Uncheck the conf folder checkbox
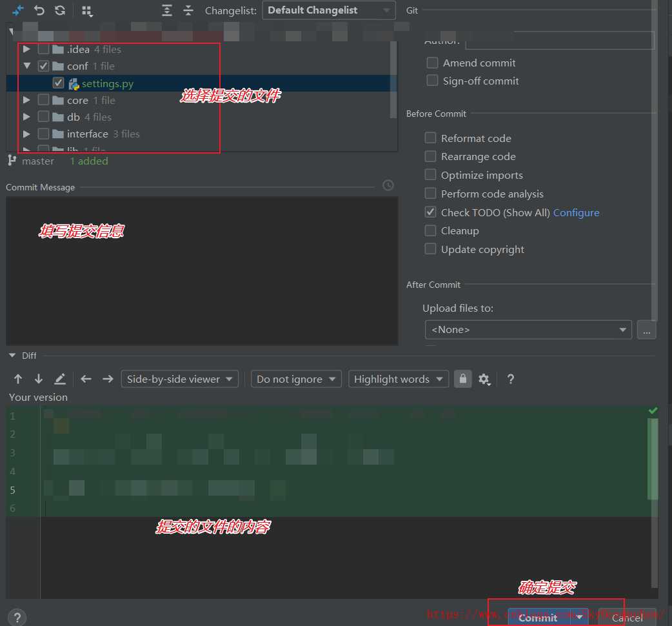The width and height of the screenshot is (672, 626). 43,66
